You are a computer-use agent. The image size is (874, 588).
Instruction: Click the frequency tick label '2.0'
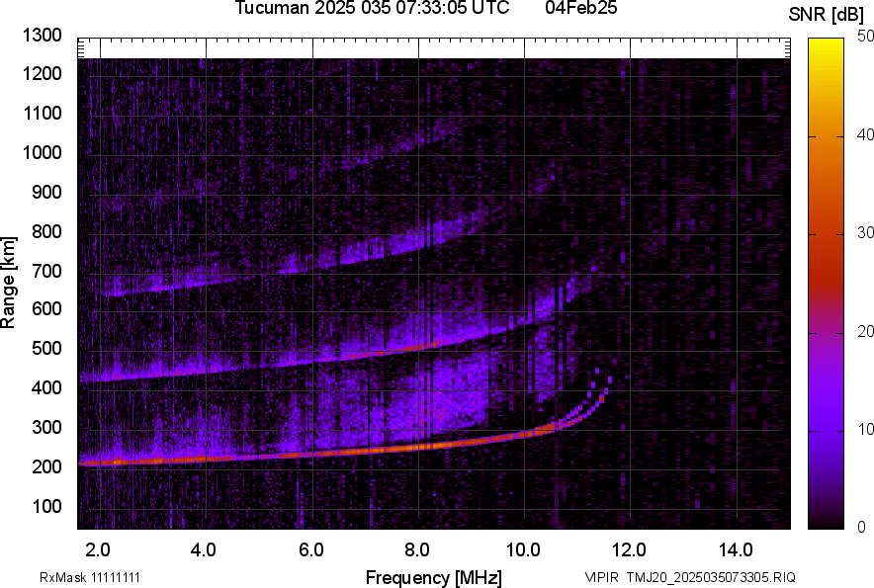tap(98, 550)
